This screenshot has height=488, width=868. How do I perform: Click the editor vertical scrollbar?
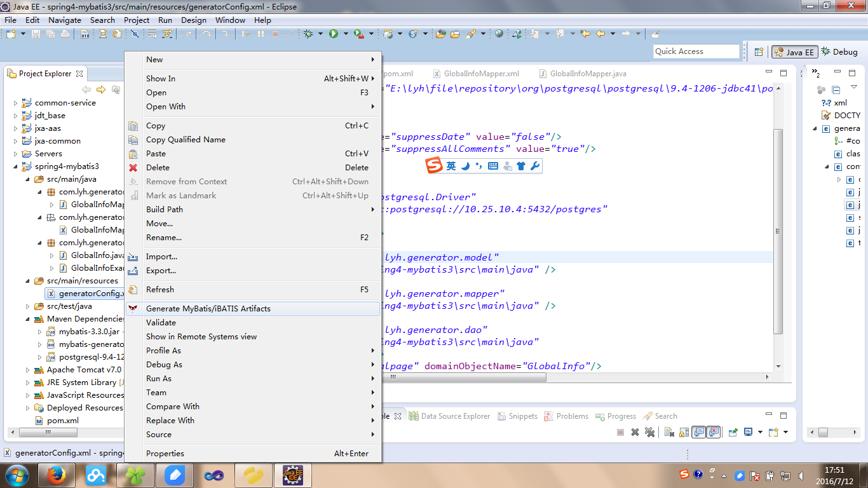coord(778,231)
